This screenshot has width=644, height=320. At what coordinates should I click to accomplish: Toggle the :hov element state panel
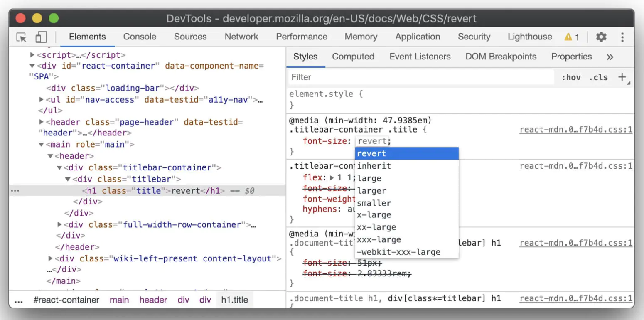(571, 77)
